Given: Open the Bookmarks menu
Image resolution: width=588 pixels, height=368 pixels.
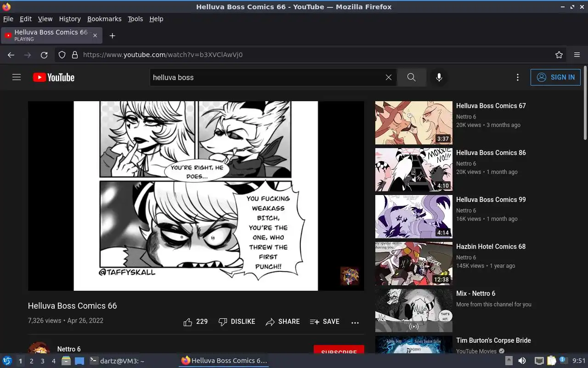Looking at the screenshot, I should coord(104,19).
